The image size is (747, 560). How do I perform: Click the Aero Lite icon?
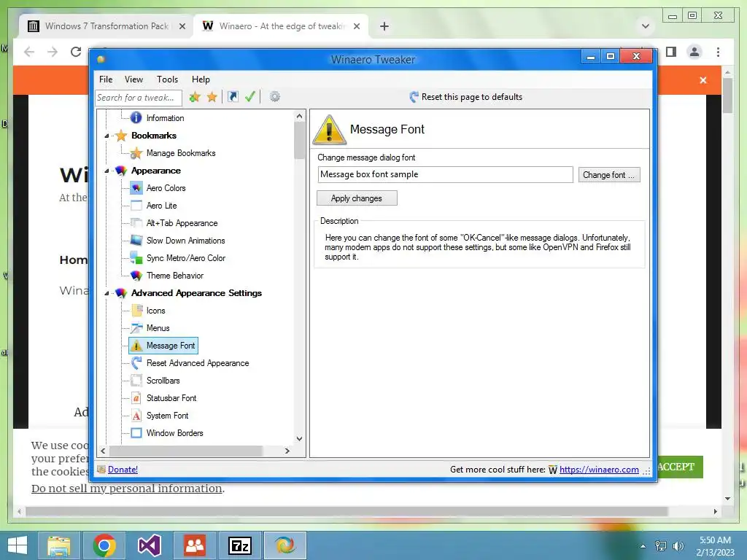tap(136, 206)
